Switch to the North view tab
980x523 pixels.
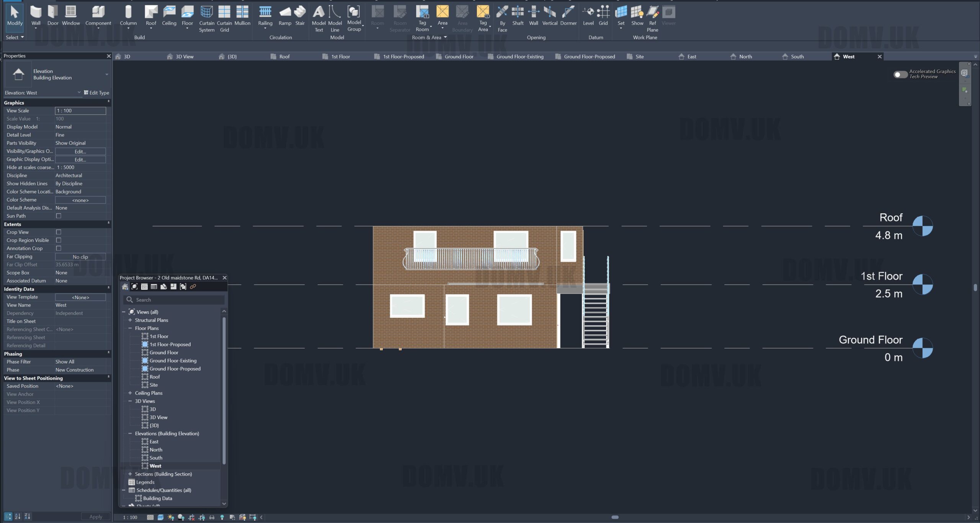tap(745, 57)
